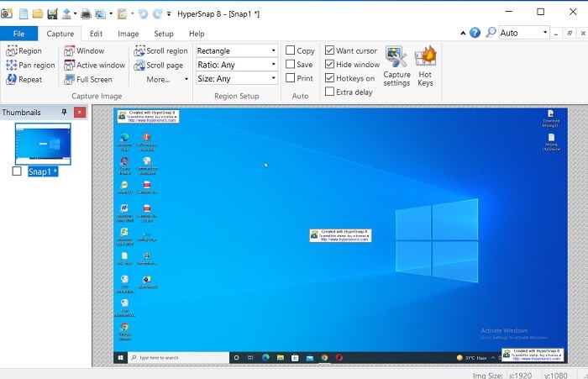Viewport: 588px width, 379px height.
Task: Pin the Thumbnails panel
Action: [x=64, y=112]
